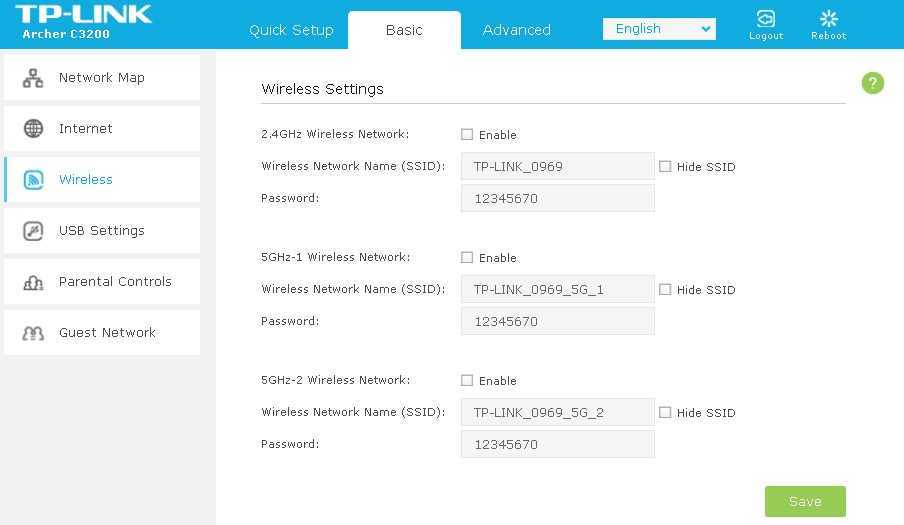Image resolution: width=904 pixels, height=525 pixels.
Task: Check Hide SSID for TP-LINK_0969_5G_2
Action: 665,412
